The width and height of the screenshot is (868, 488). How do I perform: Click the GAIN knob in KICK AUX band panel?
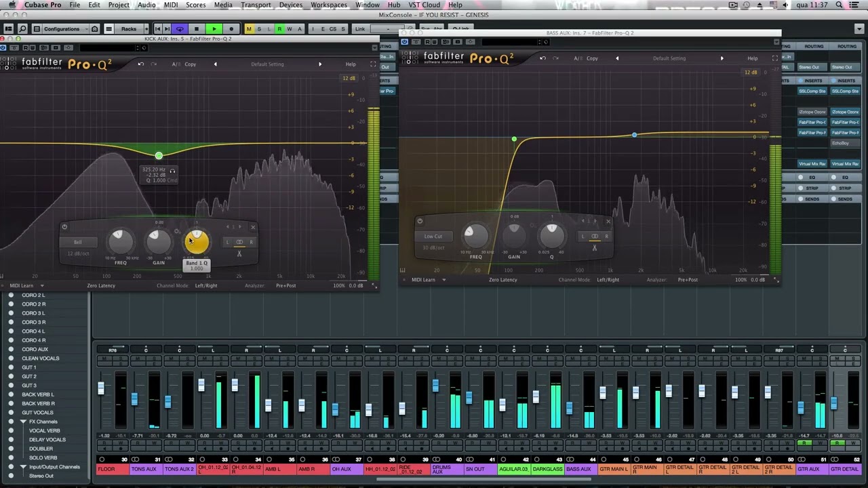click(x=159, y=241)
